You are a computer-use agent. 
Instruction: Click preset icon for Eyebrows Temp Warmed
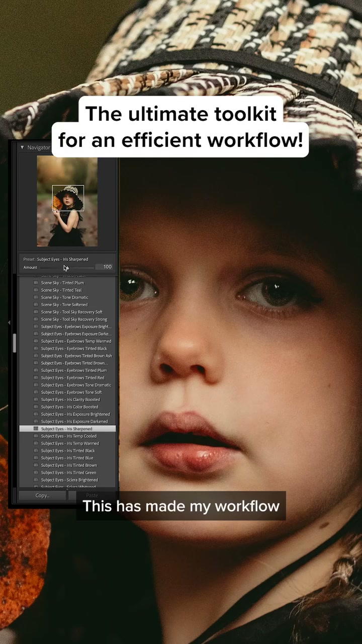pyautogui.click(x=36, y=341)
